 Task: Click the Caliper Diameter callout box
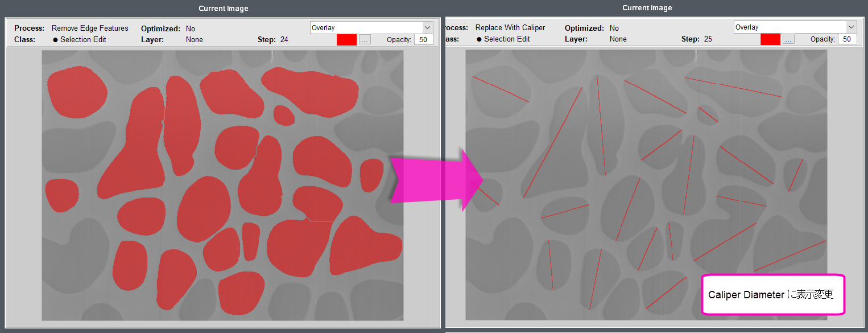pyautogui.click(x=773, y=294)
